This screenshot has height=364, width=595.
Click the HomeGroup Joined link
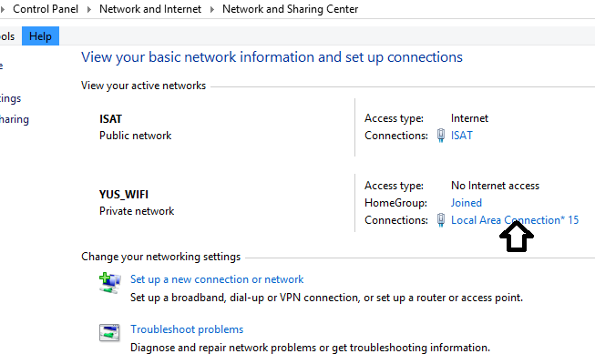tap(466, 203)
